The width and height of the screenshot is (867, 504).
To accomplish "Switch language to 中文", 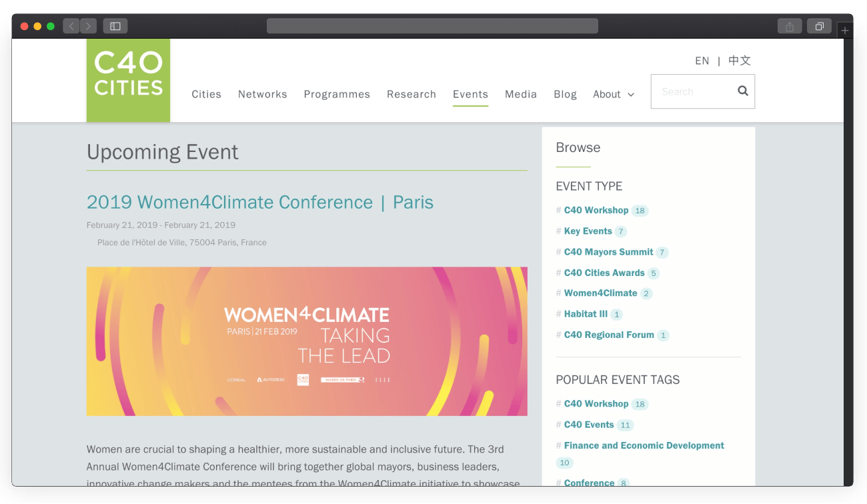I will pos(740,61).
